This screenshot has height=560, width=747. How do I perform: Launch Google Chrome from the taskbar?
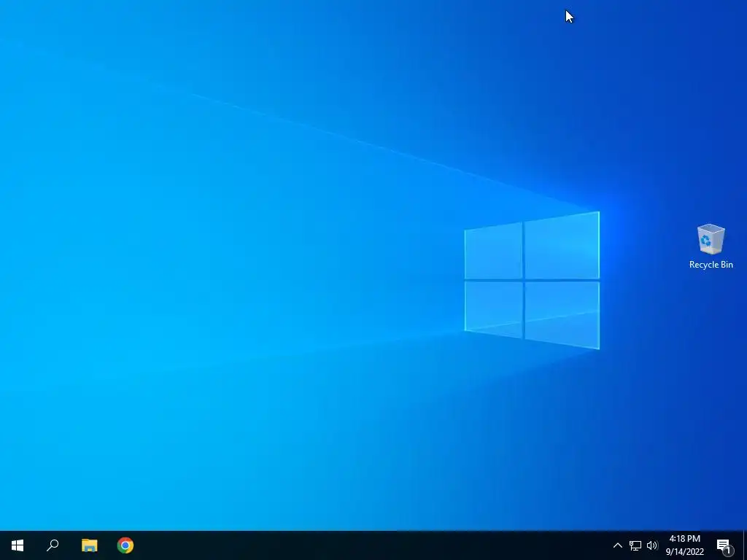pyautogui.click(x=125, y=545)
